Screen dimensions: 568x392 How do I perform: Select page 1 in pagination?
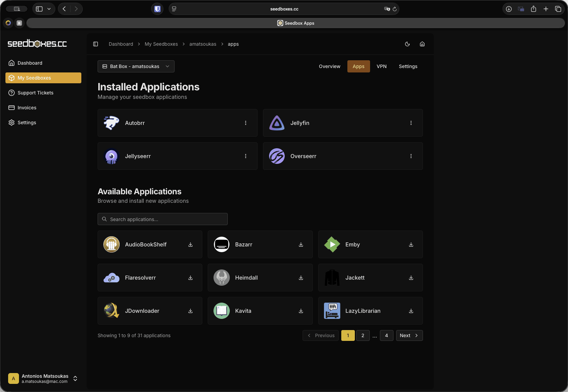tap(348, 335)
